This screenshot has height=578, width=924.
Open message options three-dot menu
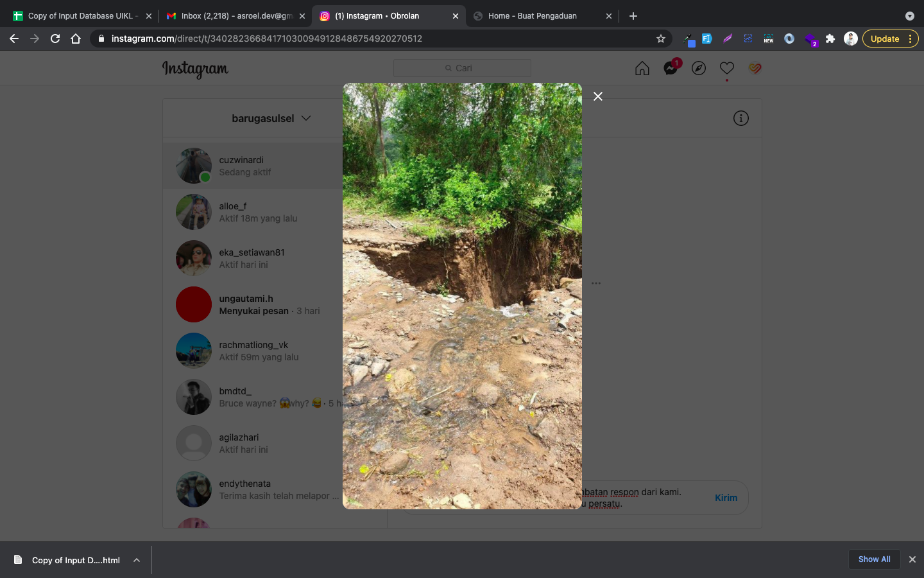596,283
